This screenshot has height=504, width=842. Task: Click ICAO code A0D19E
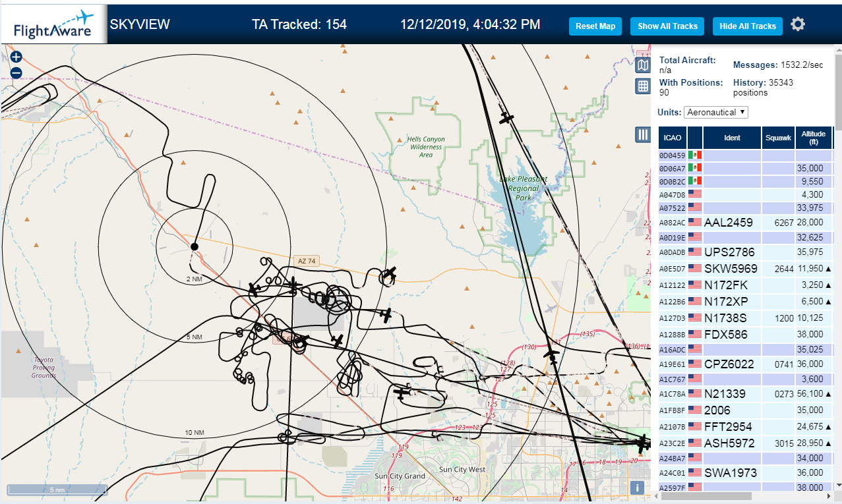(673, 237)
